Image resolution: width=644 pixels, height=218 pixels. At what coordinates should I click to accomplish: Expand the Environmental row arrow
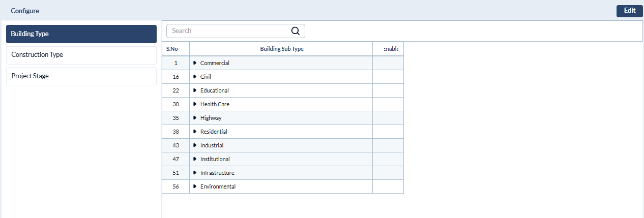coord(195,186)
